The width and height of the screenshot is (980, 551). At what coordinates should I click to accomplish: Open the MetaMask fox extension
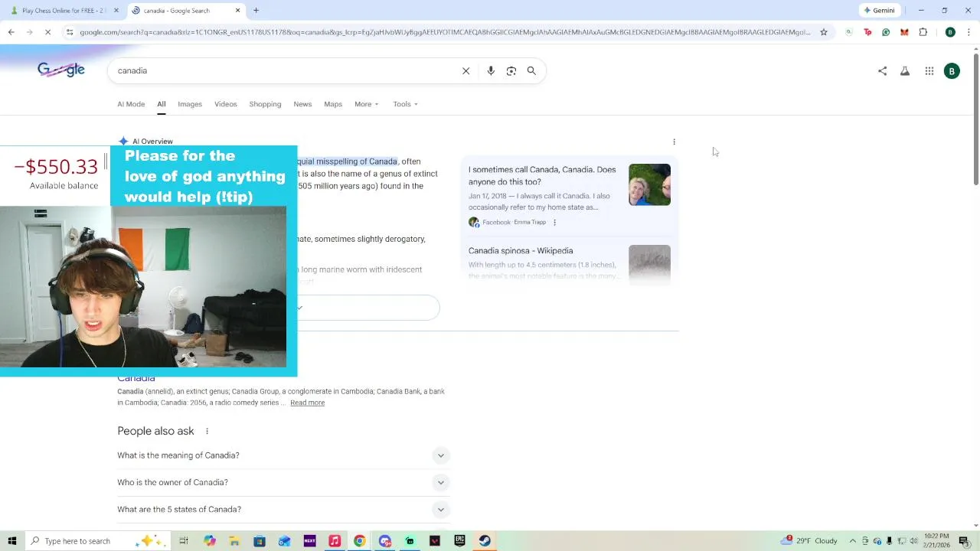pos(904,32)
